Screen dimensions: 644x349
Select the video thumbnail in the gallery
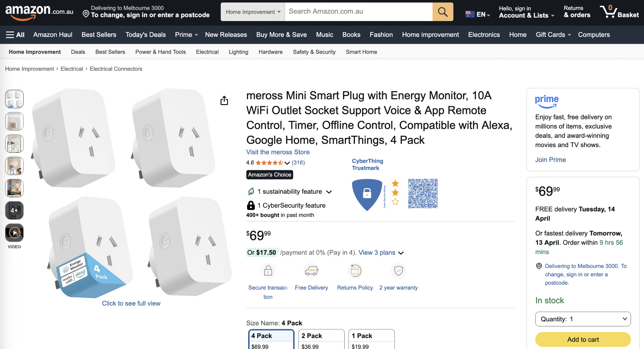tap(14, 233)
